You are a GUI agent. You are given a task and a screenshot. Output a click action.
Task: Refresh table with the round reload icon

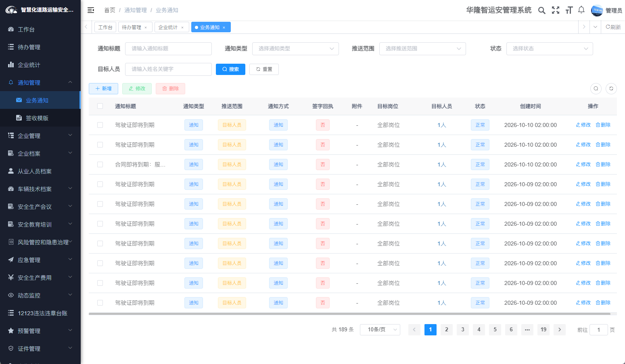click(x=611, y=89)
